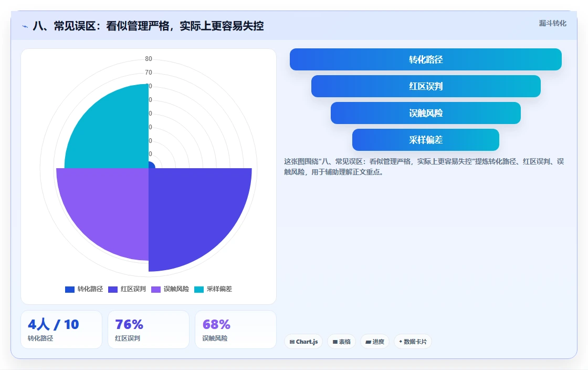Click the 红区误判 funnel bar

426,86
